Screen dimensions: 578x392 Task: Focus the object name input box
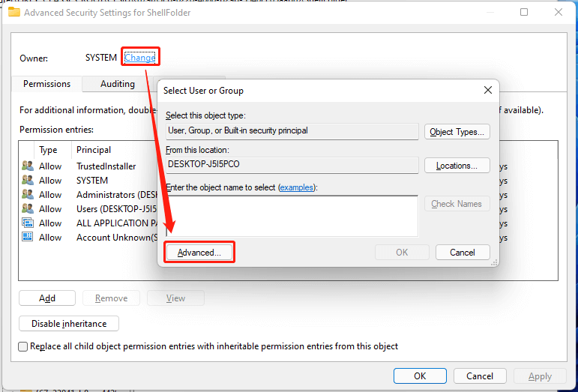point(292,216)
